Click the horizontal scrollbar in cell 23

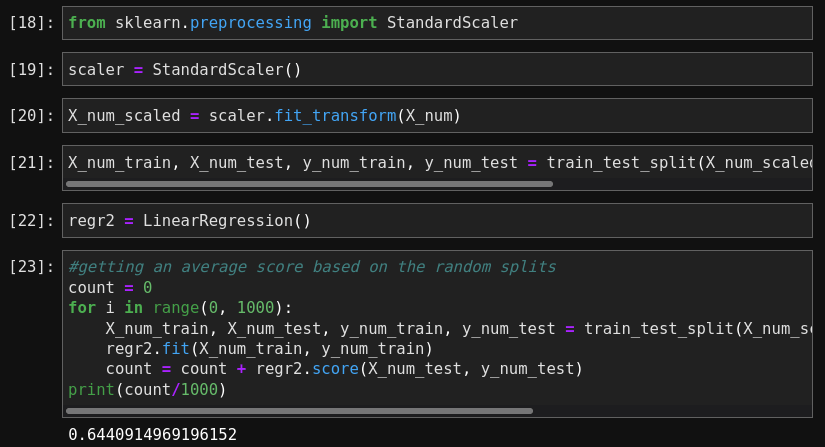pyautogui.click(x=300, y=410)
